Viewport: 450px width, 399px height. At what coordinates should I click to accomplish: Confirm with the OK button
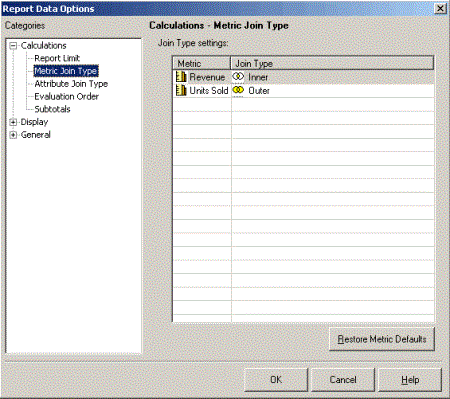point(276,380)
